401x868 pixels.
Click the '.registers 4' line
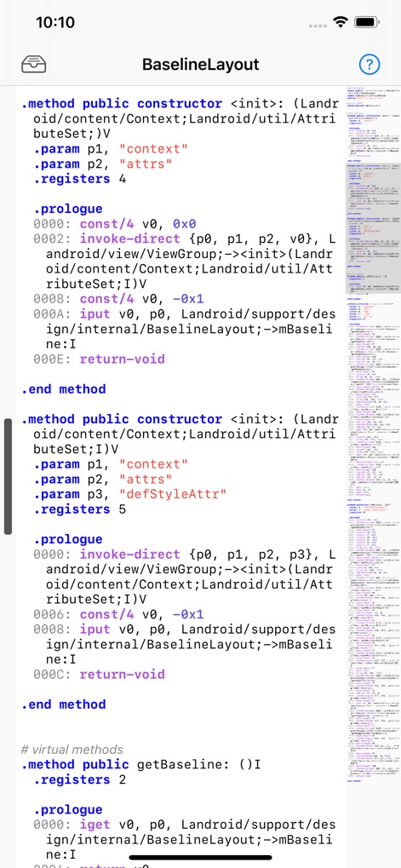80,179
